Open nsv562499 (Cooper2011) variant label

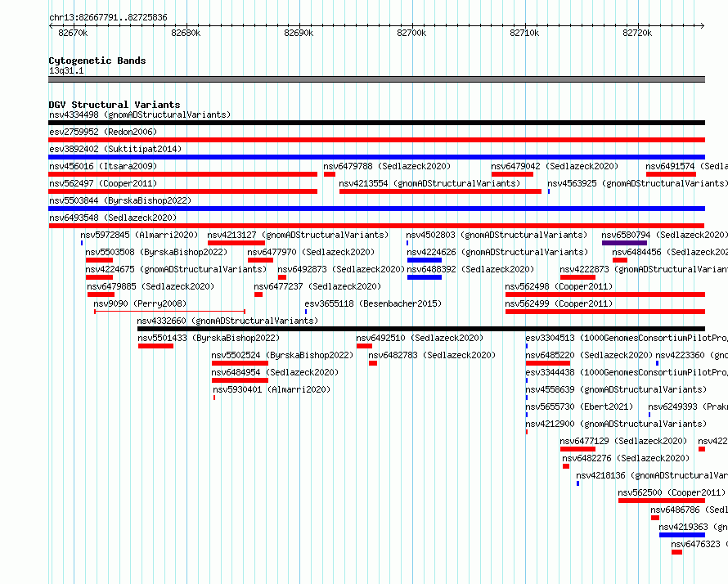(559, 303)
